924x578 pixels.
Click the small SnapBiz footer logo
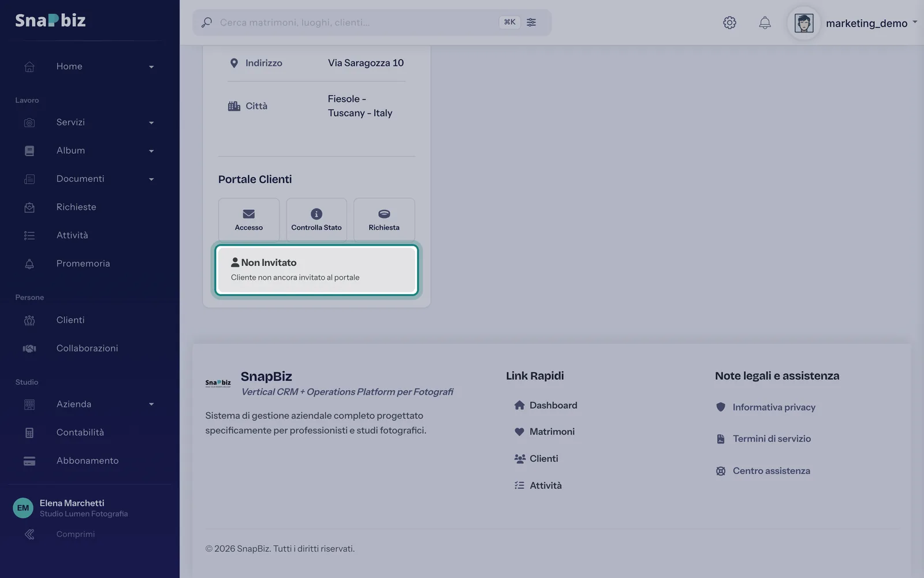pyautogui.click(x=218, y=383)
